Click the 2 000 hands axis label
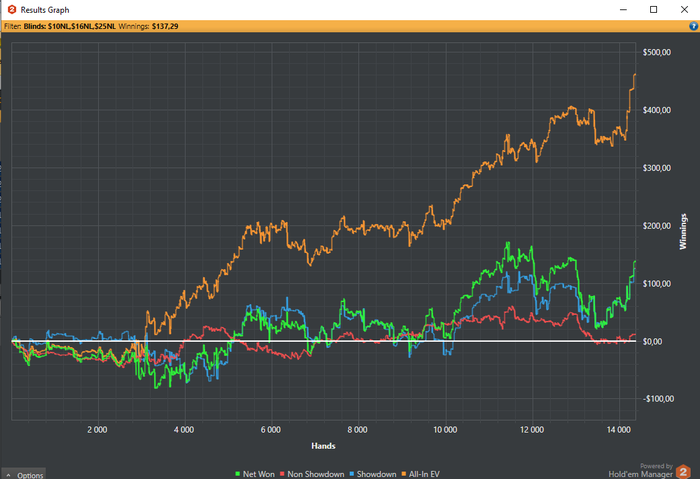700x479 pixels. [x=97, y=430]
